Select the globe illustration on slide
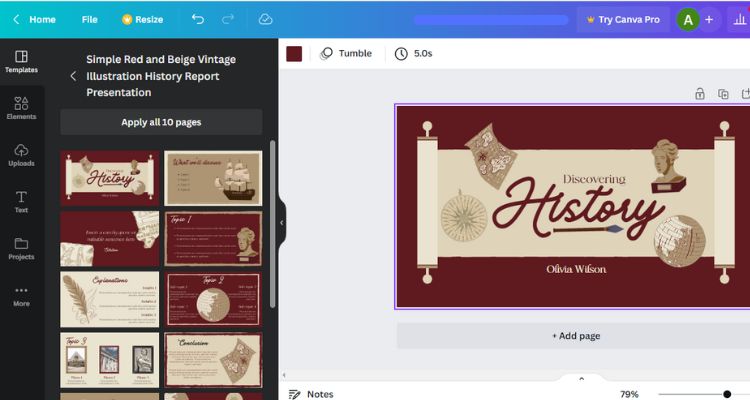This screenshot has width=750, height=400. (x=679, y=241)
